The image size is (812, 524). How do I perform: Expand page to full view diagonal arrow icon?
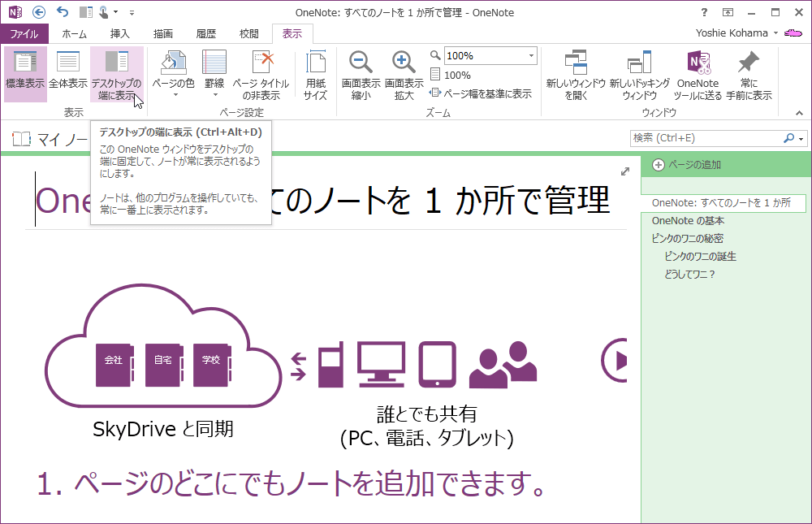[x=625, y=171]
